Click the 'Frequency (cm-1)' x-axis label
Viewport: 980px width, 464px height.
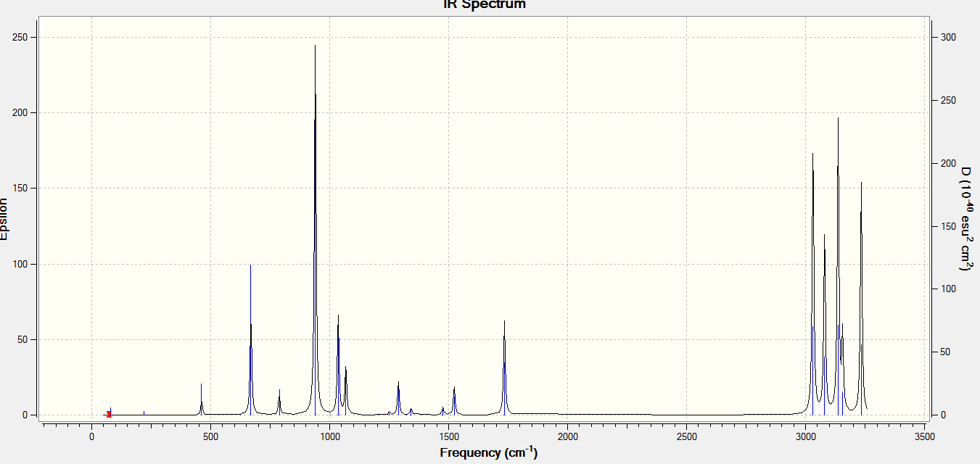pyautogui.click(x=488, y=453)
